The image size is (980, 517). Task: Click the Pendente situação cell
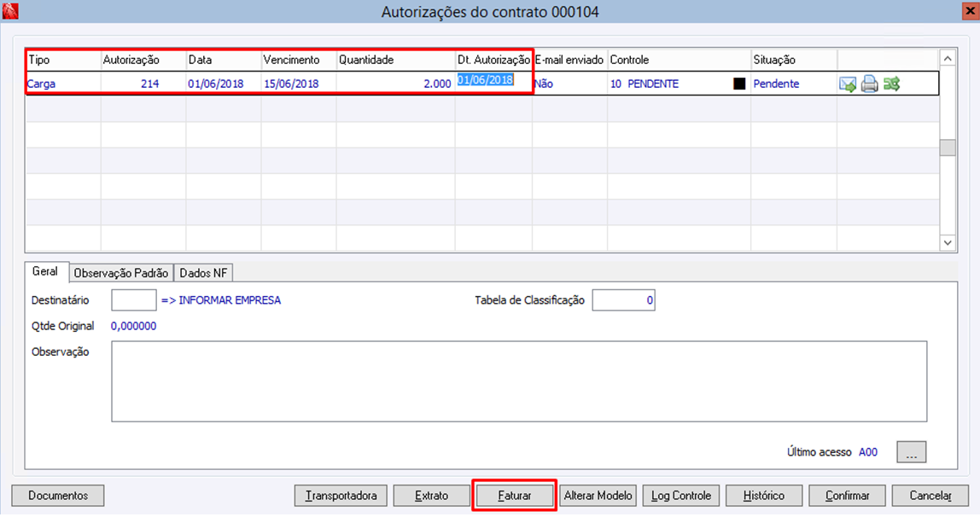pyautogui.click(x=794, y=84)
